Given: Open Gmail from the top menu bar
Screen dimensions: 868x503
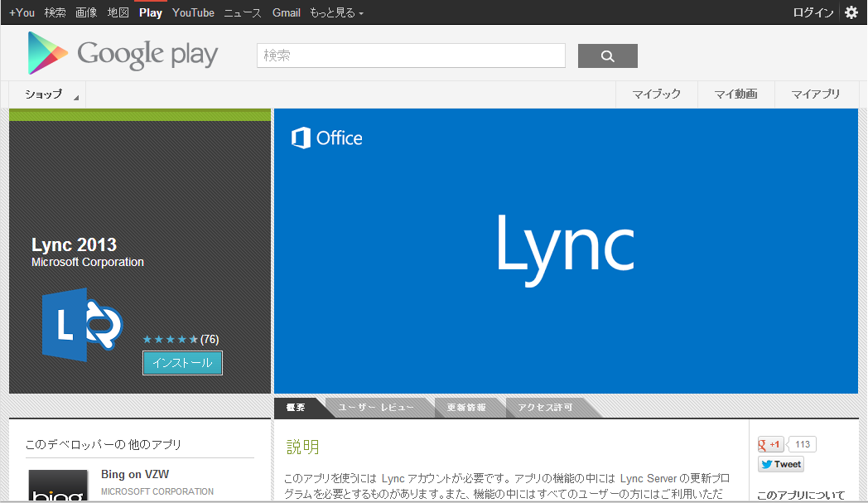Looking at the screenshot, I should pos(286,12).
